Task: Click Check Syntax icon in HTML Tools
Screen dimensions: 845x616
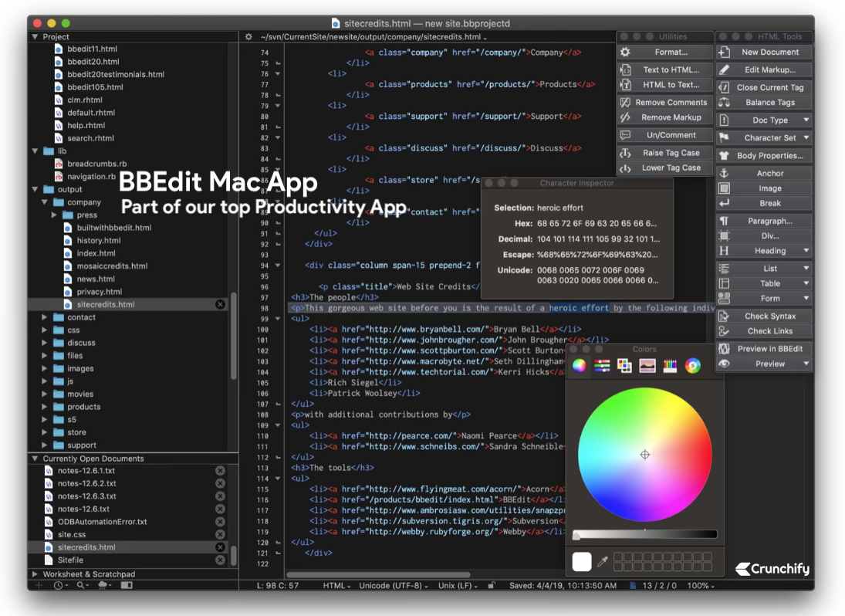Action: coord(725,316)
